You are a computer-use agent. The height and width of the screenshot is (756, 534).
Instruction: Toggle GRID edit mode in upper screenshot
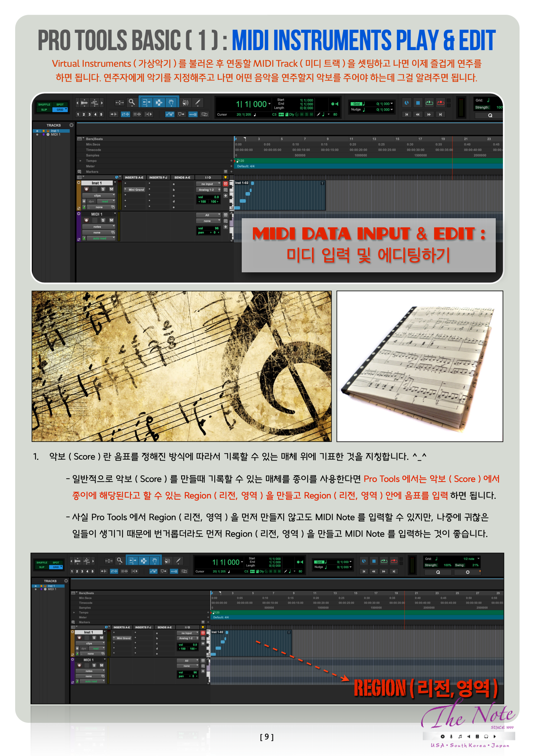pyautogui.click(x=60, y=110)
